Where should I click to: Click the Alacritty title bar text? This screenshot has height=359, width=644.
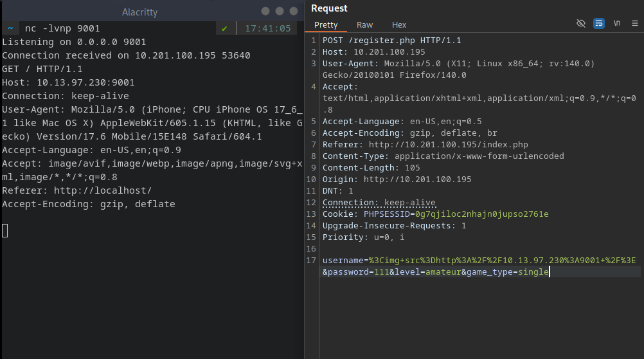(139, 12)
